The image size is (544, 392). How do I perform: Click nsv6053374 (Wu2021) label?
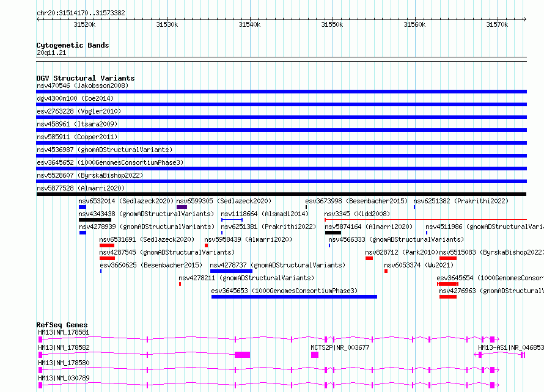[x=419, y=265]
